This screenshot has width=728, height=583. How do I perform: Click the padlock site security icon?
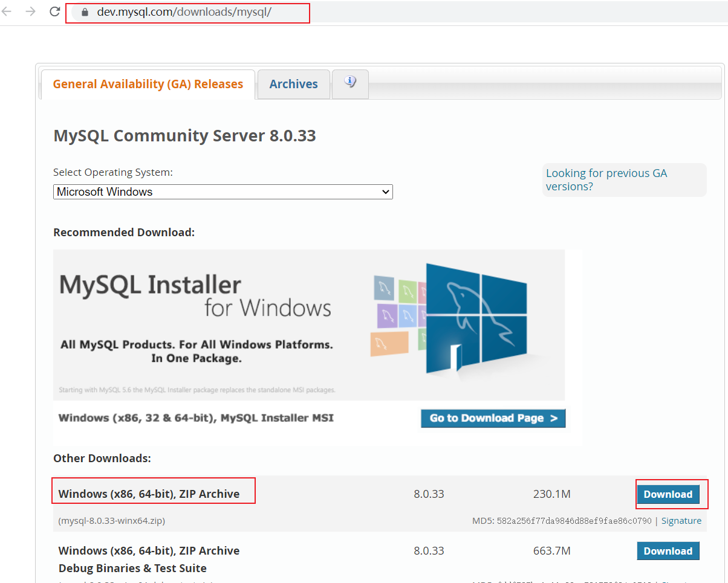[84, 12]
